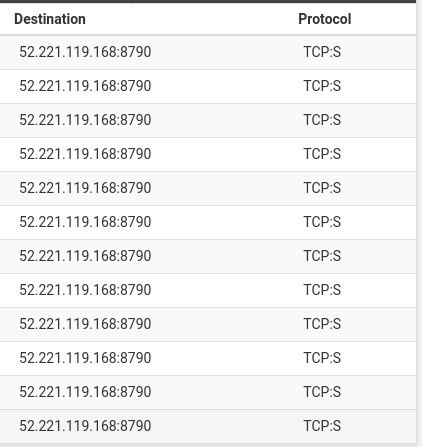The image size is (422, 447).
Task: Click the ninth row's destination address
Action: (x=85, y=324)
